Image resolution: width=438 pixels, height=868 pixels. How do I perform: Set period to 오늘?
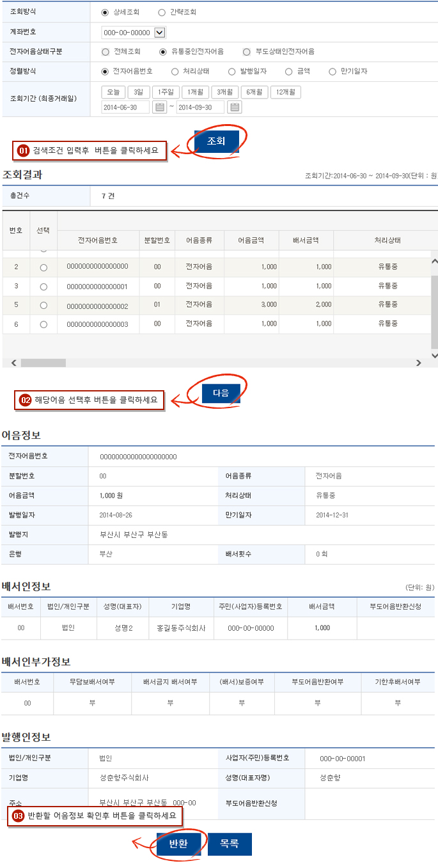(x=113, y=92)
